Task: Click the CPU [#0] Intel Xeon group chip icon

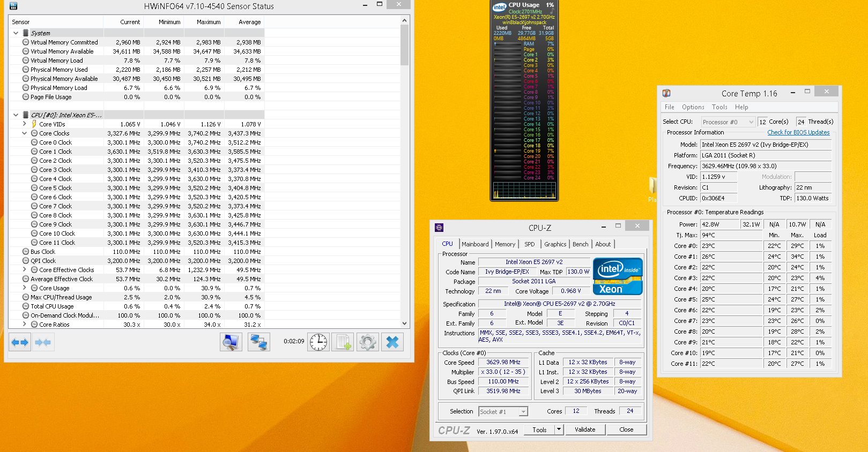Action: click(26, 115)
